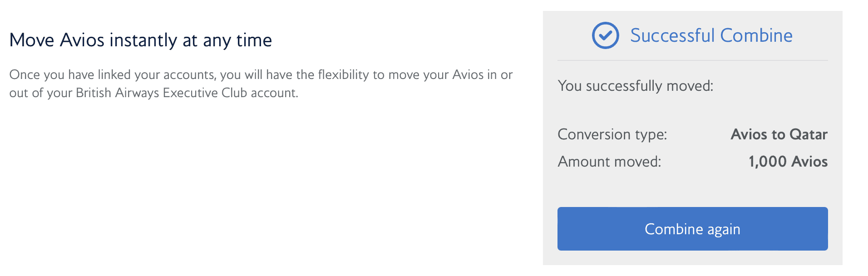Click the "British Airways" text in paragraph

[118, 93]
